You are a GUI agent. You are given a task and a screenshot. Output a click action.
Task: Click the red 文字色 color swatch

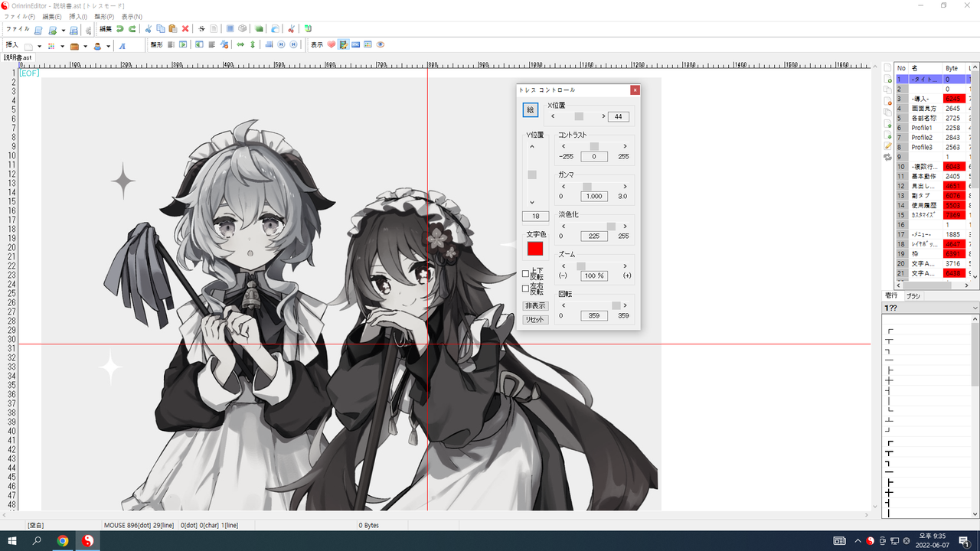pos(535,249)
